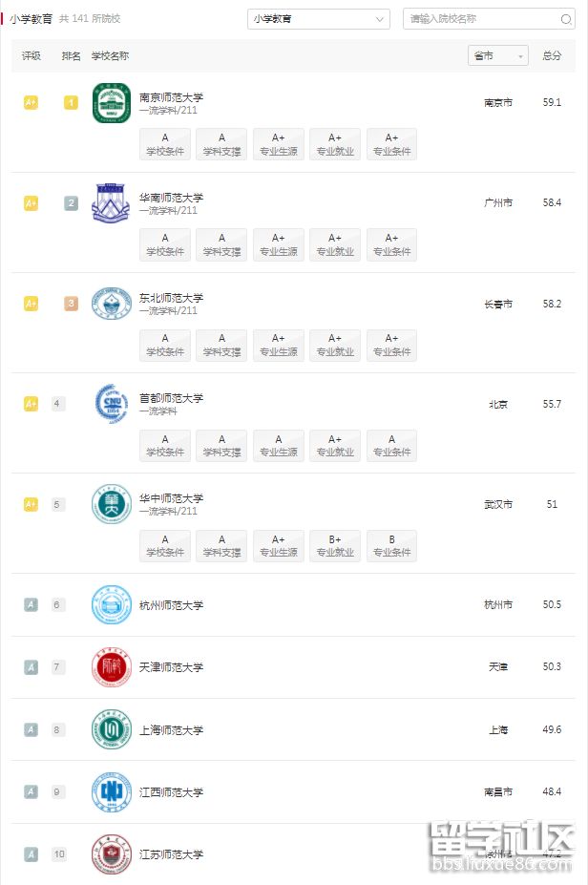Click Jiangxi Normal University logo
Image resolution: width=588 pixels, height=885 pixels.
pos(111,792)
